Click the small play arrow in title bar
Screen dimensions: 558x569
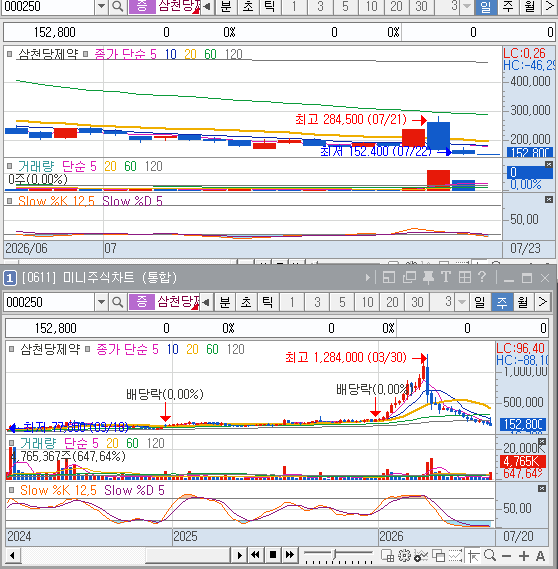tap(368, 278)
